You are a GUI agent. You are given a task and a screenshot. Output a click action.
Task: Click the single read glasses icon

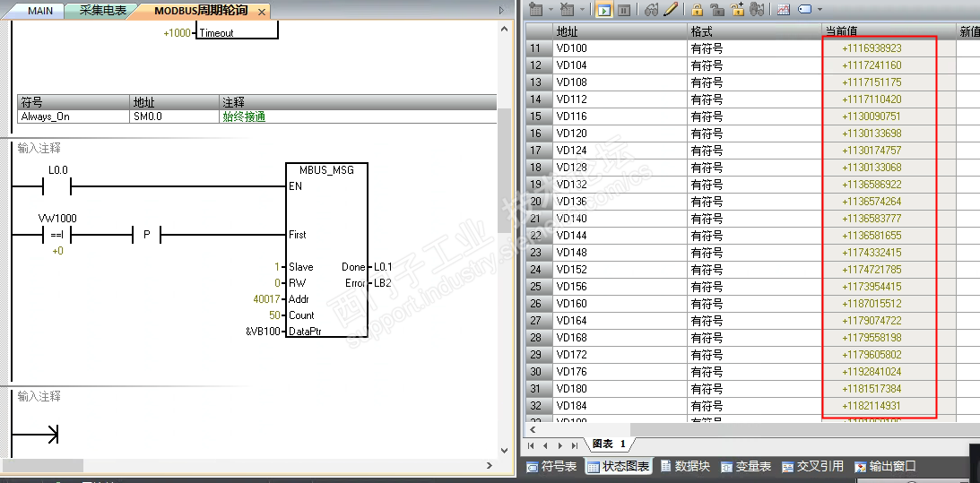(x=652, y=9)
